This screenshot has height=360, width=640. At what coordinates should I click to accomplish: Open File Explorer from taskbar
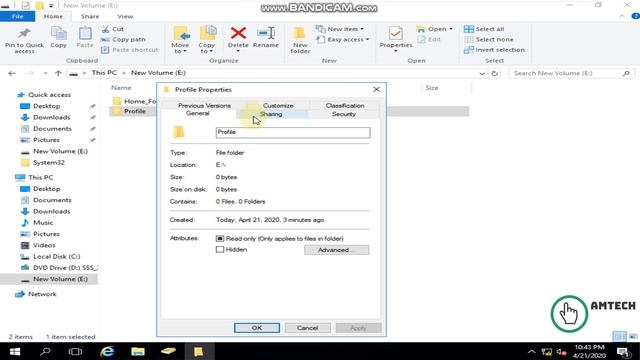click(138, 351)
